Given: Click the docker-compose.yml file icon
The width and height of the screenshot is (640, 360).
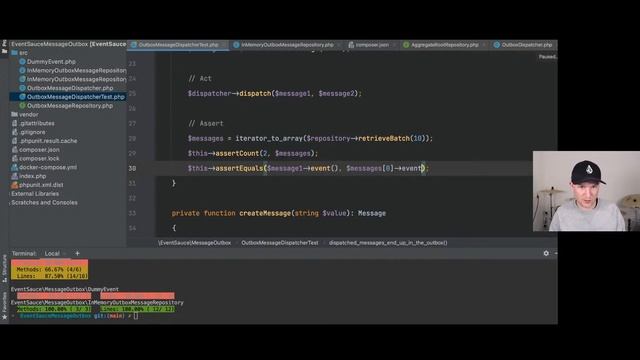Looking at the screenshot, I should pyautogui.click(x=15, y=167).
